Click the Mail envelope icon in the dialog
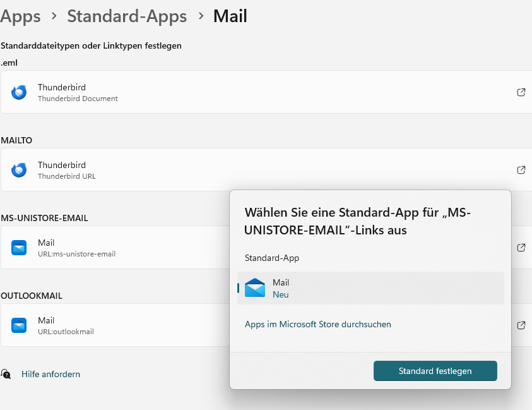The image size is (532, 410). point(255,288)
